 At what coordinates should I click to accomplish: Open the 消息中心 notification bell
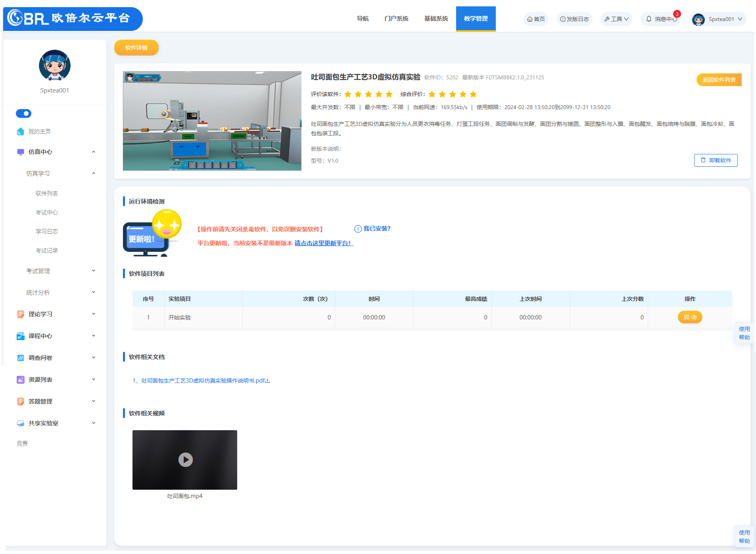(x=649, y=19)
